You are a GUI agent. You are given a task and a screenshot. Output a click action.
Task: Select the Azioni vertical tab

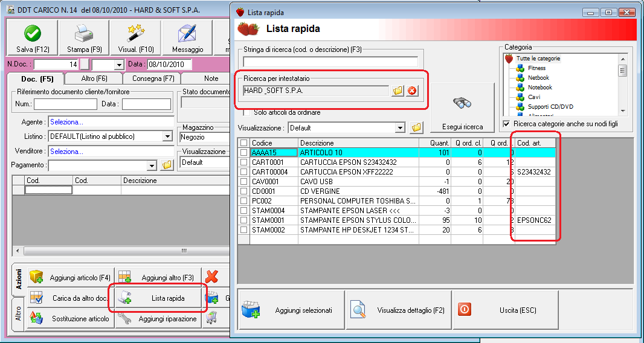[x=19, y=280]
